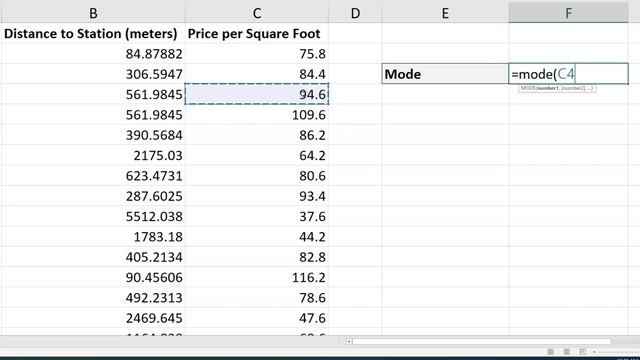Select the cell with value 390.5684
This screenshot has height=360, width=640.
(x=93, y=135)
